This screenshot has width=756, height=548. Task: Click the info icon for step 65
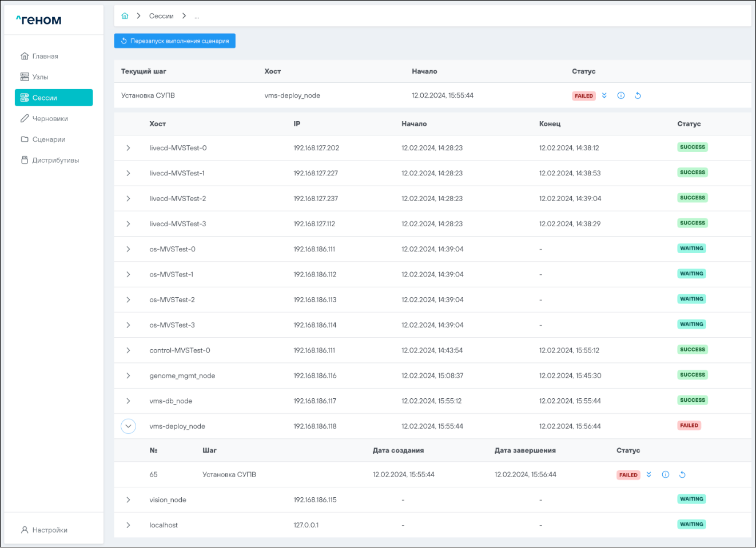[x=665, y=475]
